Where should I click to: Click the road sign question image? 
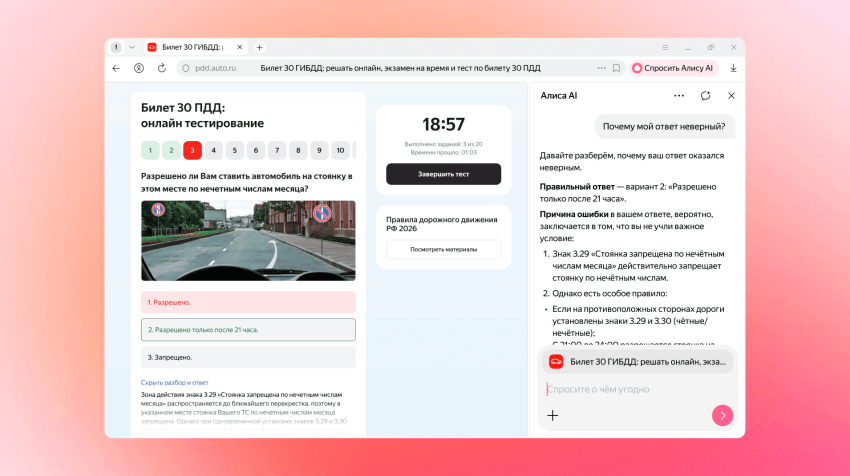248,241
